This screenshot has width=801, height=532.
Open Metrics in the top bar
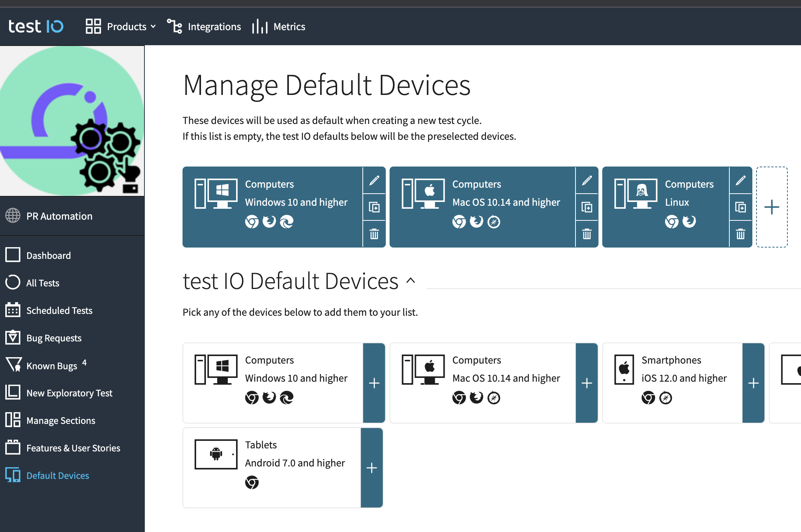(279, 26)
